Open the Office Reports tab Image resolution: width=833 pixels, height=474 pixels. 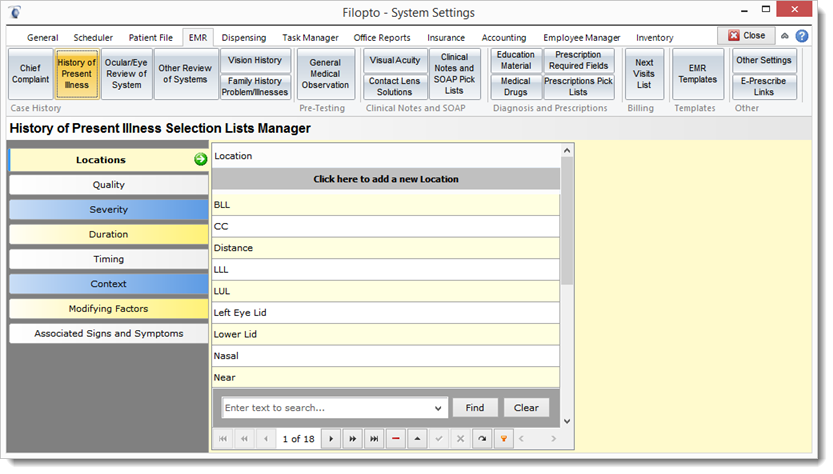click(382, 38)
